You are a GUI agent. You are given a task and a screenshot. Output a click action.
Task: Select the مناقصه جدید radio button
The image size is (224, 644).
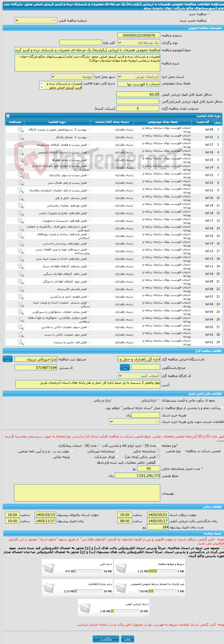click(x=209, y=14)
